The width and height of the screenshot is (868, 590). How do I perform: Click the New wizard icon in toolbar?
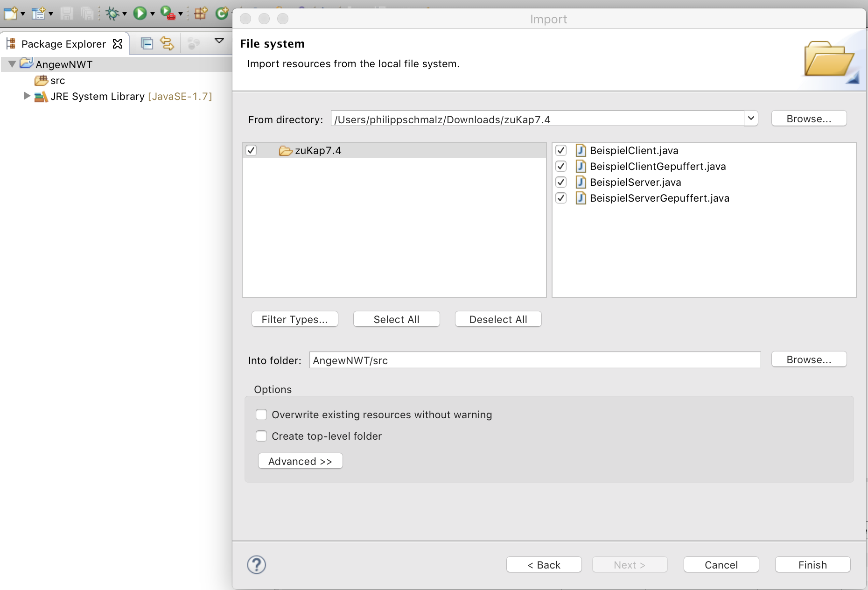tap(10, 13)
